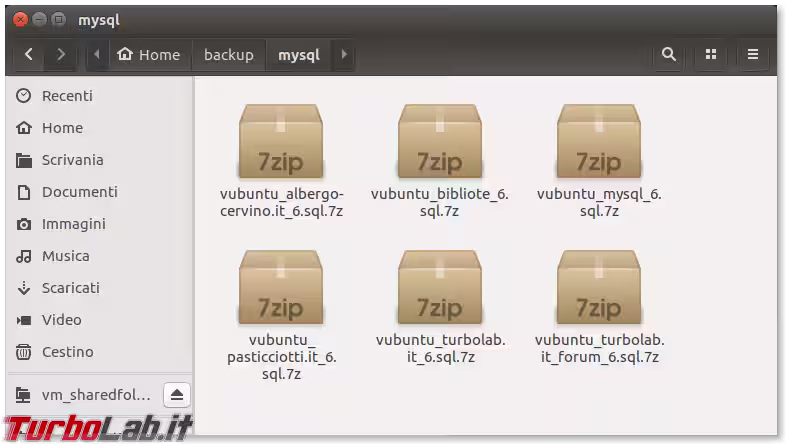Viewport: 786px width, 444px height.
Task: Eject the vm_sharedfol... mount
Action: [x=176, y=395]
